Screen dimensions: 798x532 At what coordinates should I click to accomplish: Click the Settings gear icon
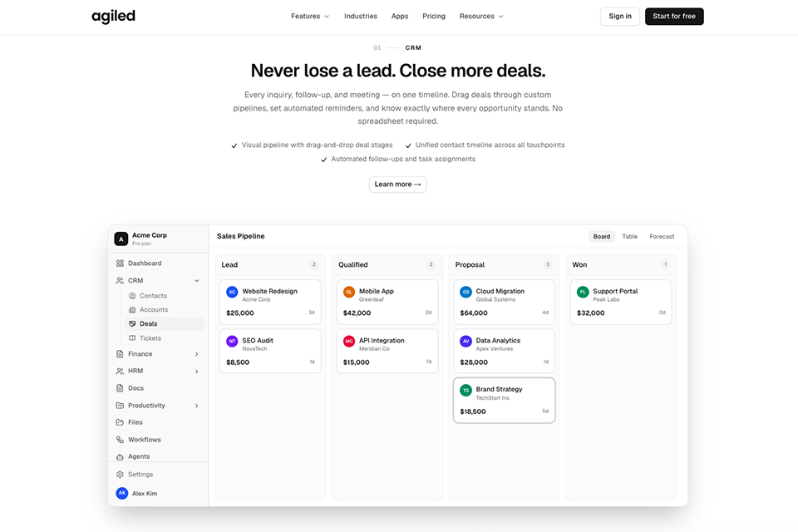(120, 475)
